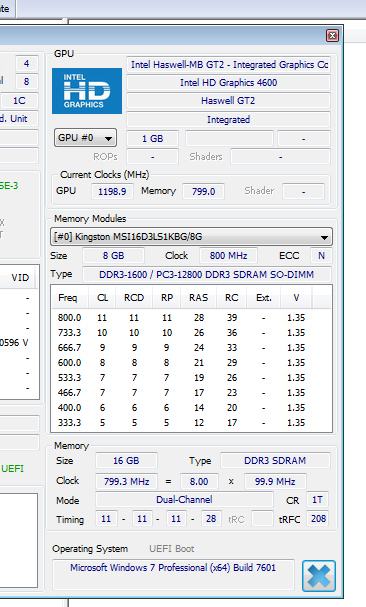Click the UEFI Boot label
366x607 pixels.
(172, 549)
